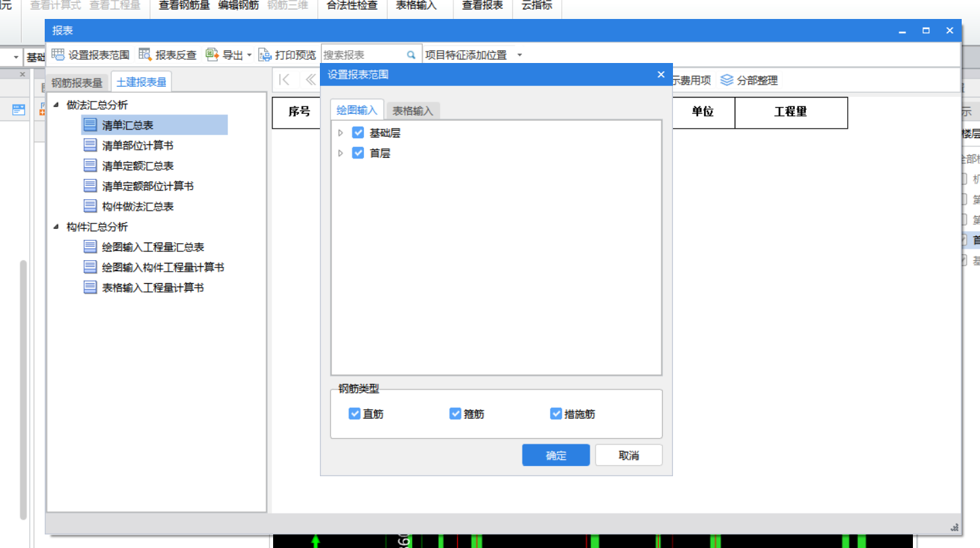Maximize the 报表 window
The image size is (980, 548).
point(926,30)
